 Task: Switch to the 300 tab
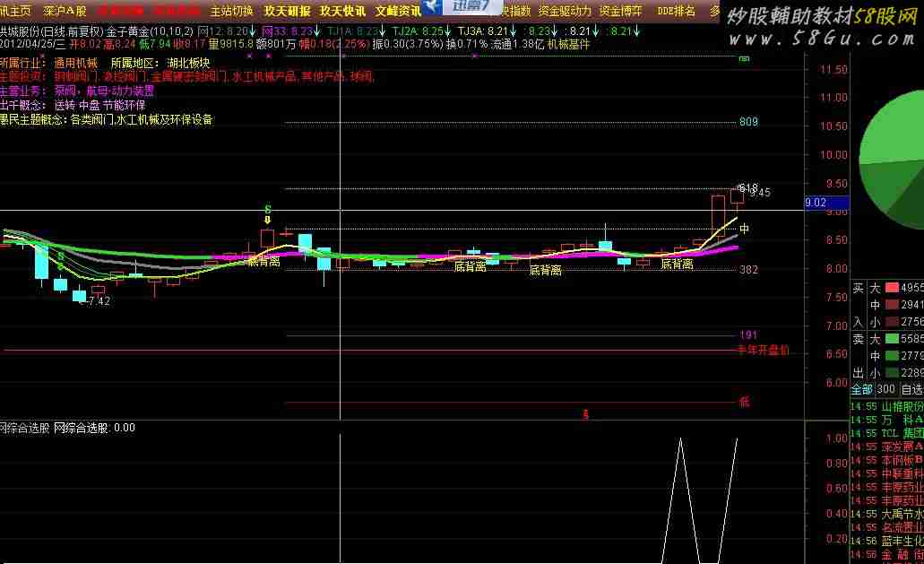(885, 389)
